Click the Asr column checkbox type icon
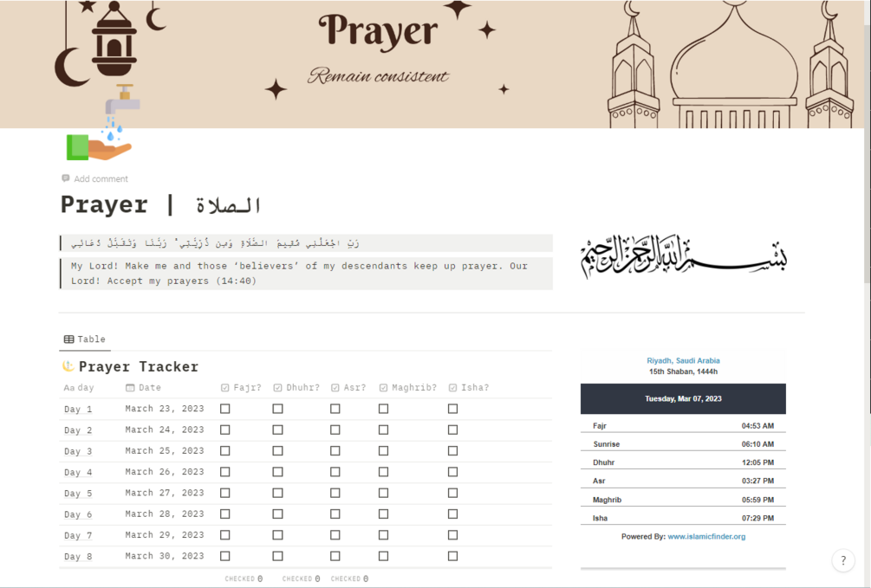The image size is (871, 588). coord(335,388)
